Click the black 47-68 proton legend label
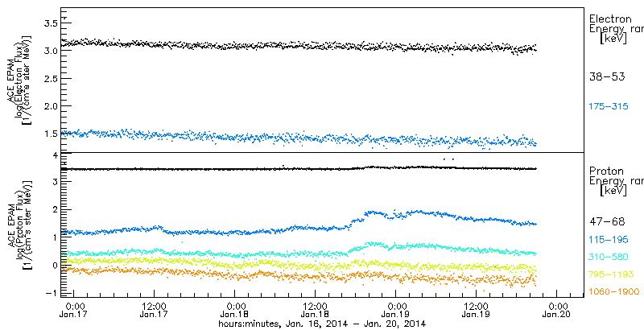Viewport: 644px width, 330px height. [x=607, y=222]
